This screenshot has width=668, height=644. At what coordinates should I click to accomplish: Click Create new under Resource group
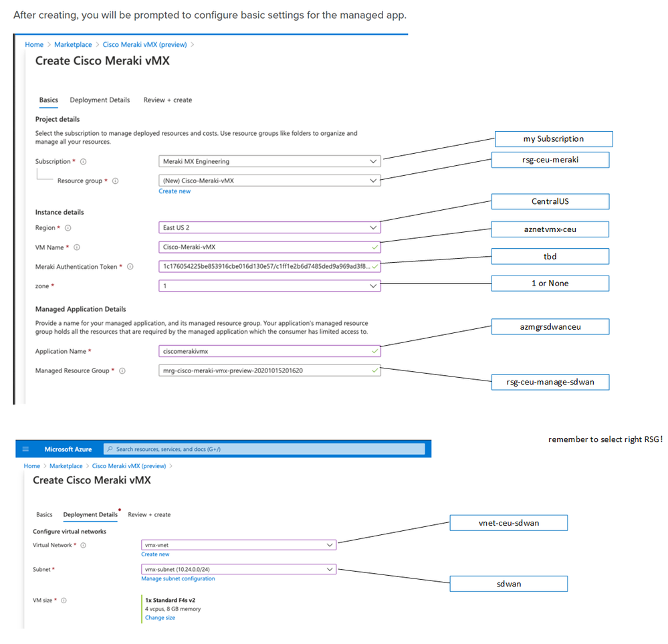tap(175, 191)
